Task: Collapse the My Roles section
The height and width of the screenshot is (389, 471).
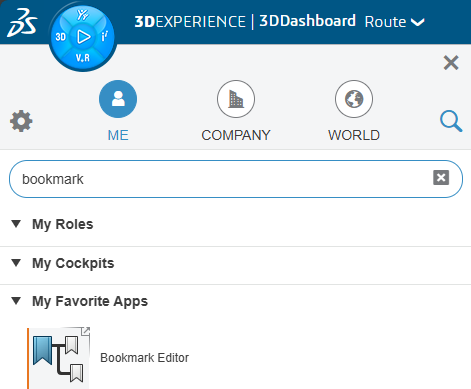Action: 16,224
